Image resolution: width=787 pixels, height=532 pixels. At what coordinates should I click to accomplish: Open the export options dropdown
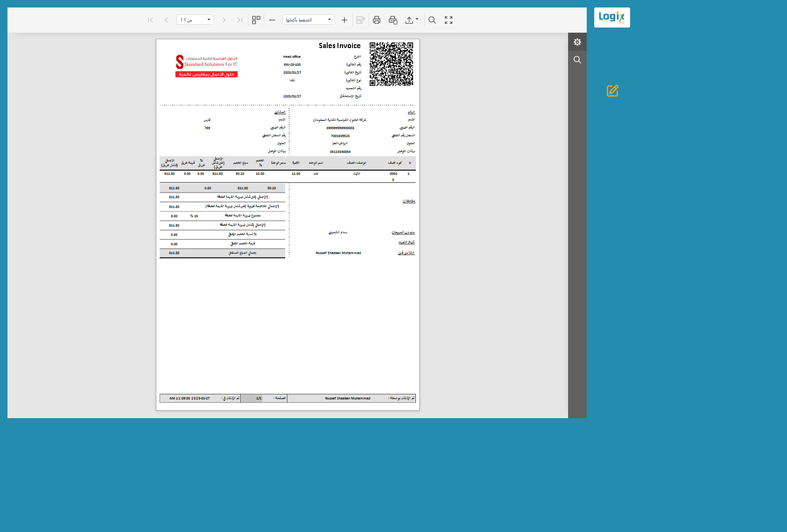pos(412,20)
